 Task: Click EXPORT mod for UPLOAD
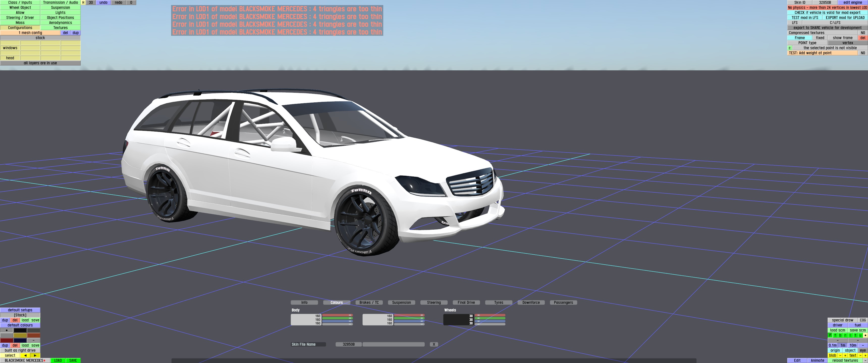click(845, 17)
